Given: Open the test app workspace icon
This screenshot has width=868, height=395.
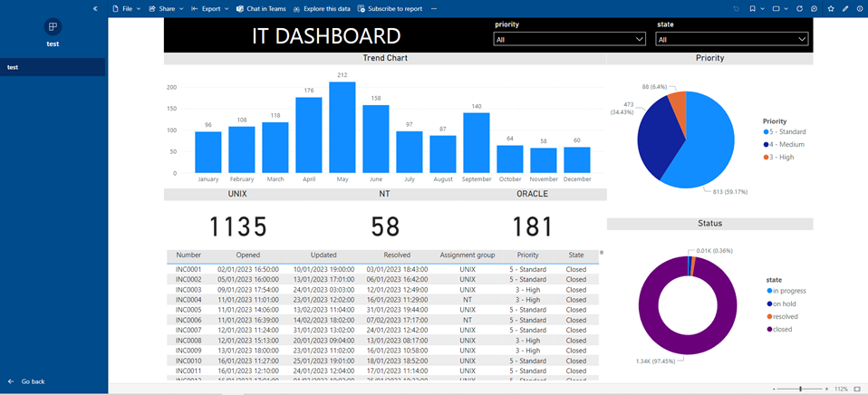Looking at the screenshot, I should tap(53, 28).
